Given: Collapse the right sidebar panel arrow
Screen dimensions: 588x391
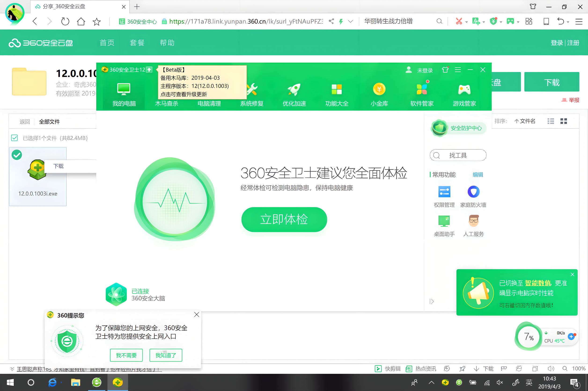Looking at the screenshot, I should tap(432, 301).
